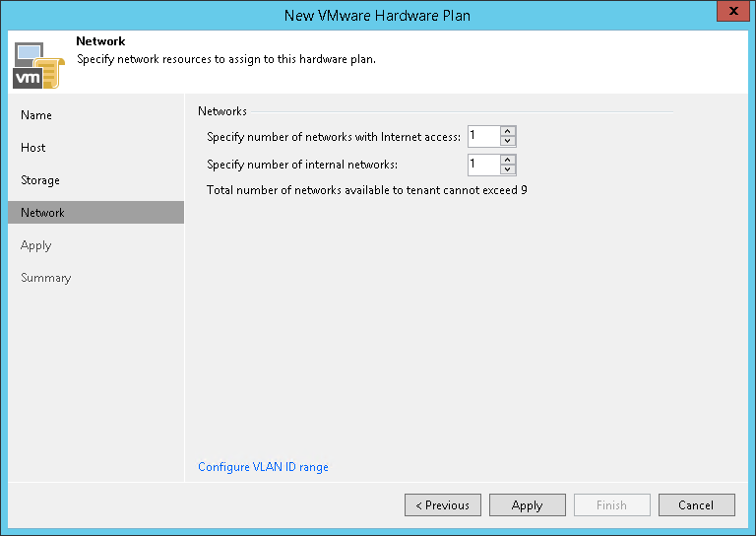Click 'Specify number of internal networks:' label
The width and height of the screenshot is (756, 536).
click(302, 165)
